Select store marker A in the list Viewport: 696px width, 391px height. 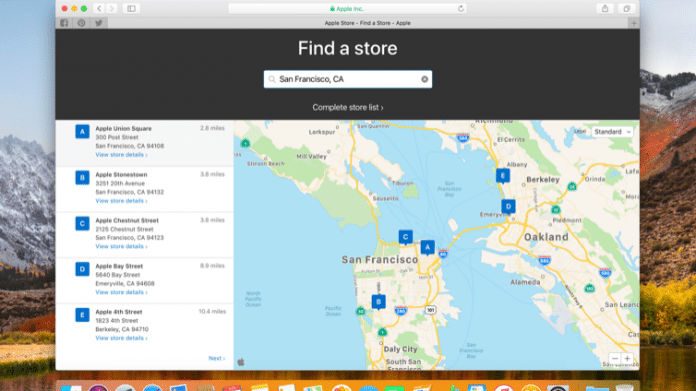[82, 131]
